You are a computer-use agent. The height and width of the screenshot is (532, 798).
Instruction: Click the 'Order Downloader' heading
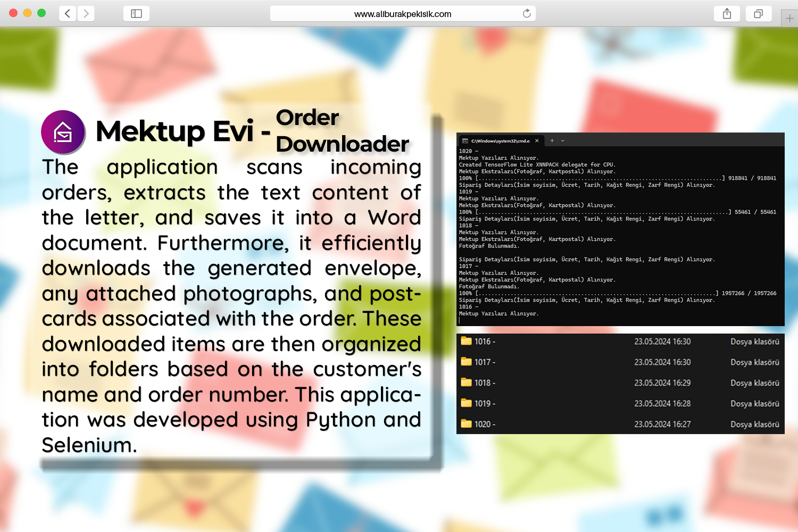click(342, 131)
